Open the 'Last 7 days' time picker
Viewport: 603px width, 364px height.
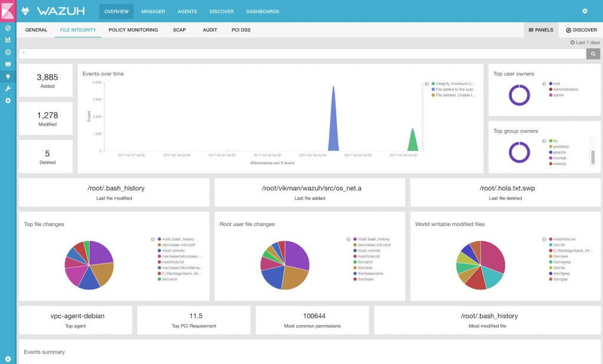(585, 42)
